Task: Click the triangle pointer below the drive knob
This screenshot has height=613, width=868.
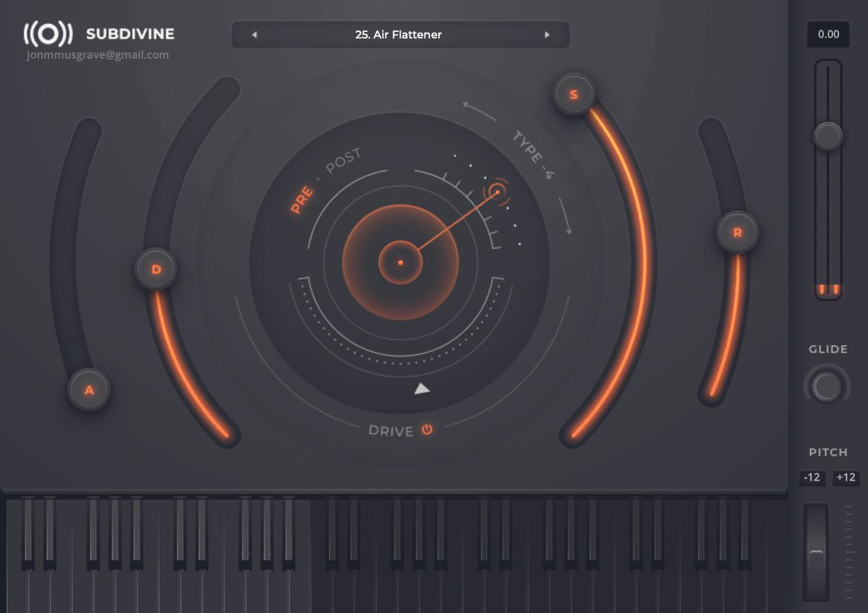Action: tap(420, 388)
